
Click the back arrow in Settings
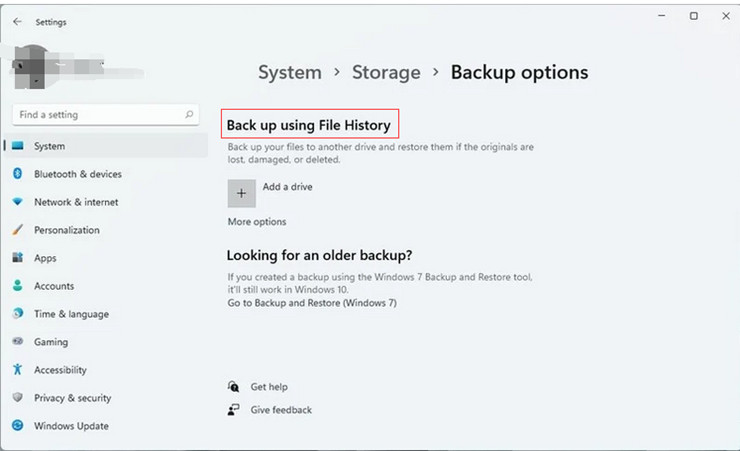click(x=17, y=22)
